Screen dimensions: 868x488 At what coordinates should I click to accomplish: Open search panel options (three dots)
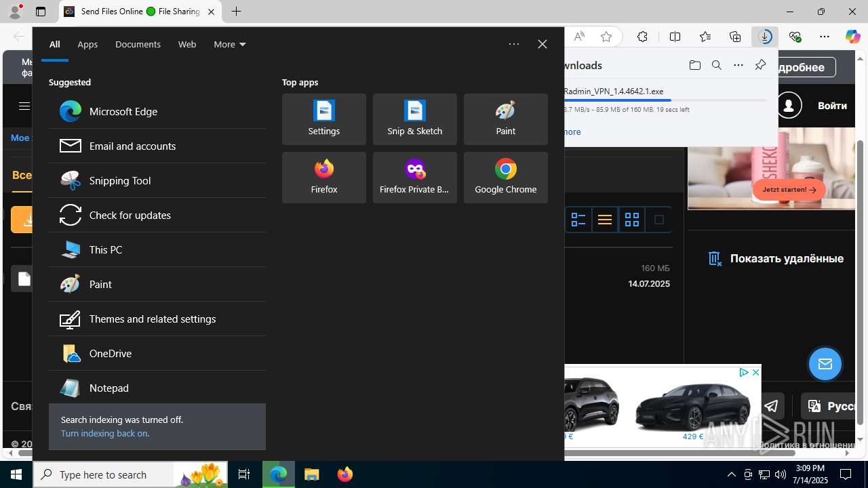tap(514, 44)
